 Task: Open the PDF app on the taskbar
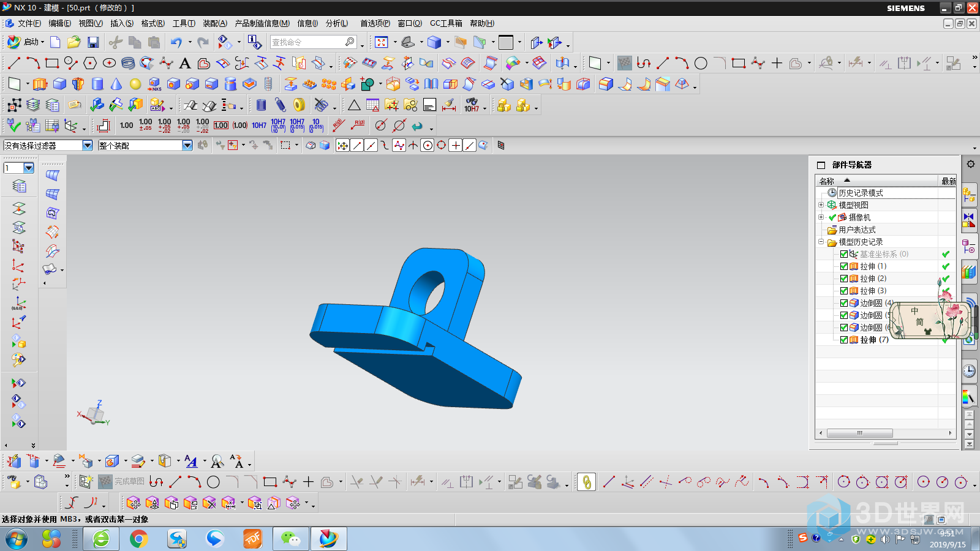252,539
